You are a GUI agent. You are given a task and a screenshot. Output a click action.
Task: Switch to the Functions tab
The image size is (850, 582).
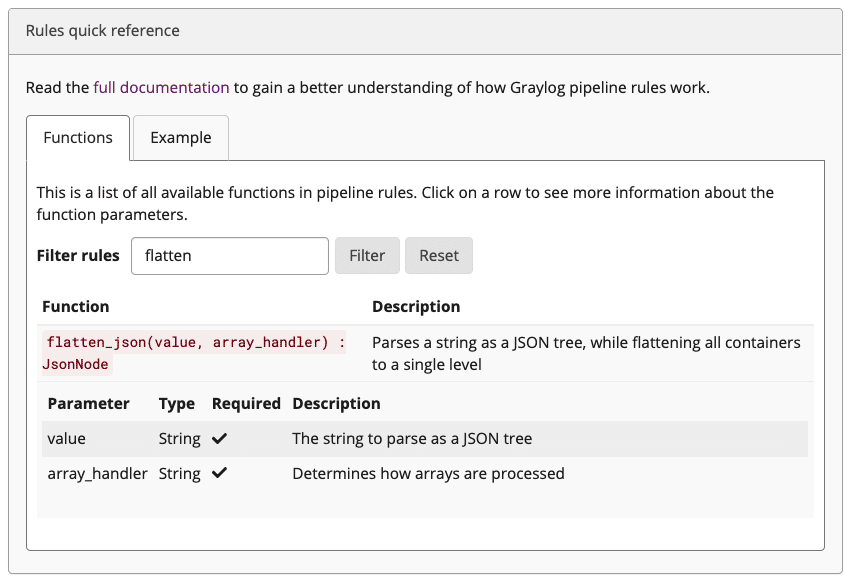78,137
